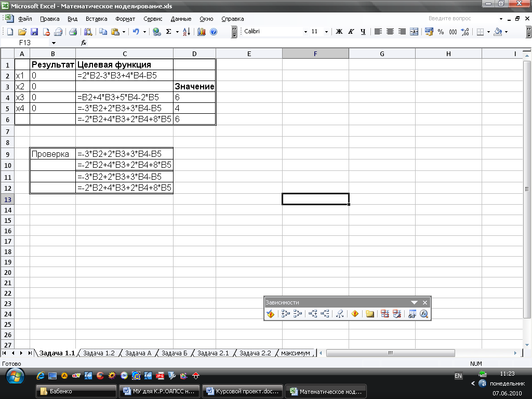Toggle left text alignment
This screenshot has width=532, height=399.
point(378,32)
